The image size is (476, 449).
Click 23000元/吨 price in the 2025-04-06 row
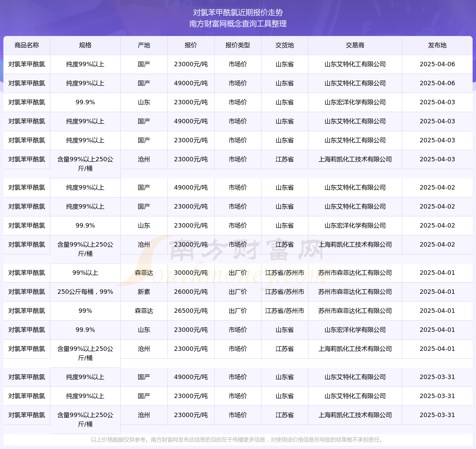(x=191, y=64)
